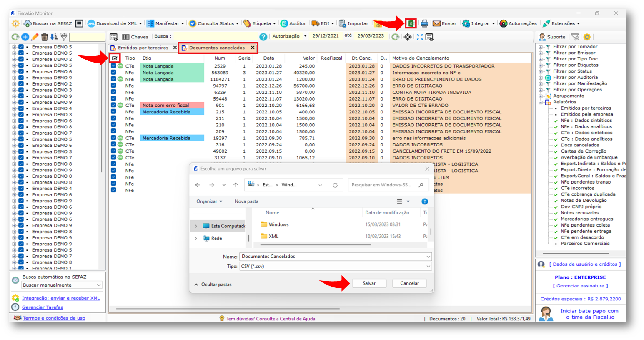Click the company list filter funnel icon
This screenshot has height=340, width=644.
click(63, 37)
